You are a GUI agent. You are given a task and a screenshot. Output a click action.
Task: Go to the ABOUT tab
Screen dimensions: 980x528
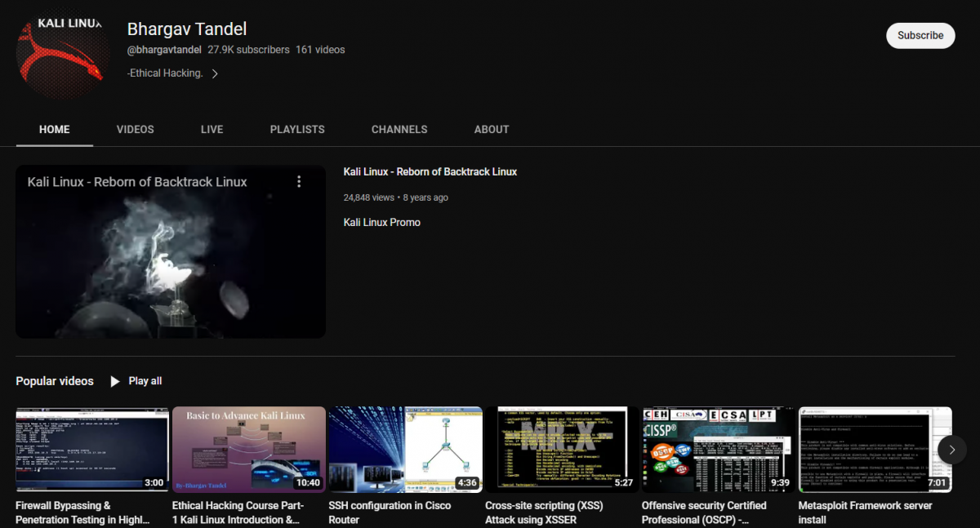492,129
